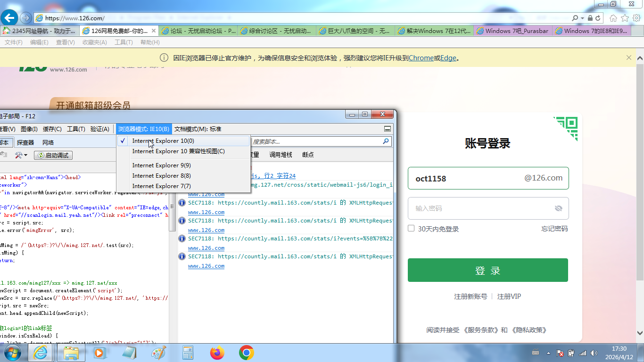Enable 30天内免登录 checkbox
The width and height of the screenshot is (644, 362).
click(x=411, y=229)
